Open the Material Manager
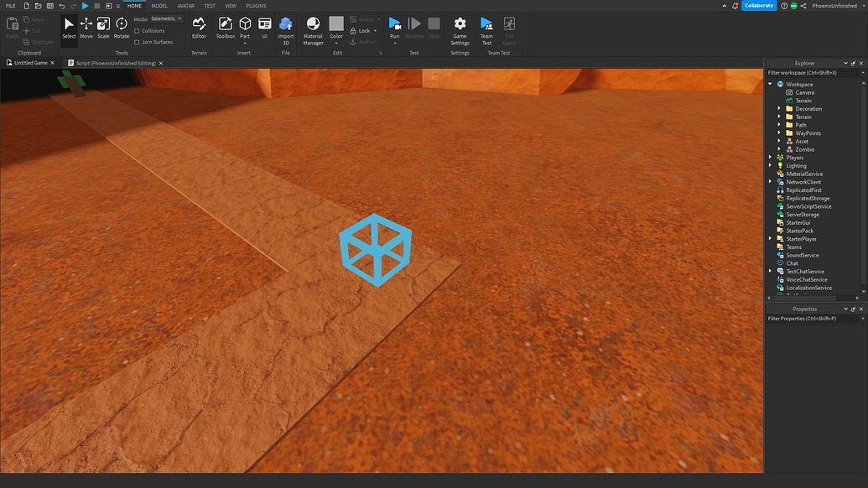The width and height of the screenshot is (868, 488). pos(313,30)
